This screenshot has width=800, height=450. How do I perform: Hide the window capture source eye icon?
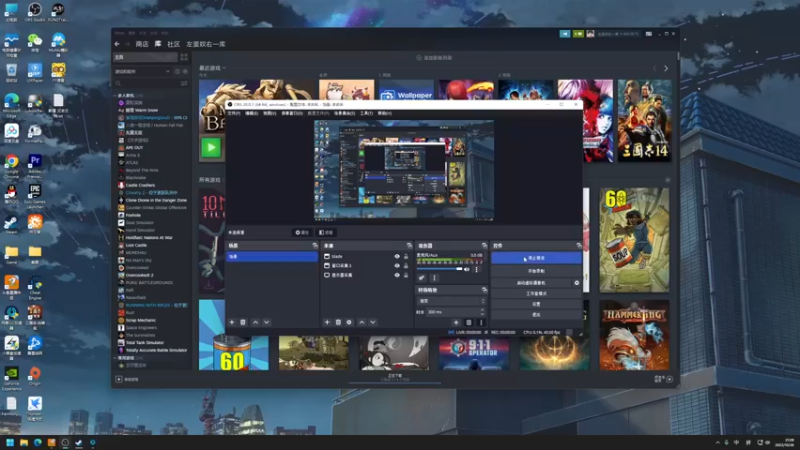coord(397,266)
